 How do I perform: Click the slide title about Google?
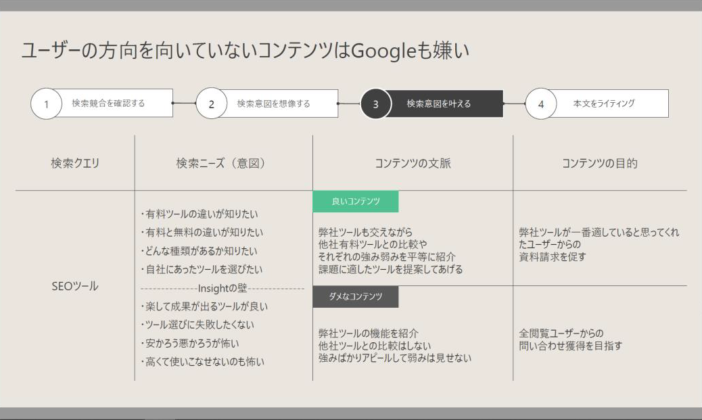[x=246, y=49]
